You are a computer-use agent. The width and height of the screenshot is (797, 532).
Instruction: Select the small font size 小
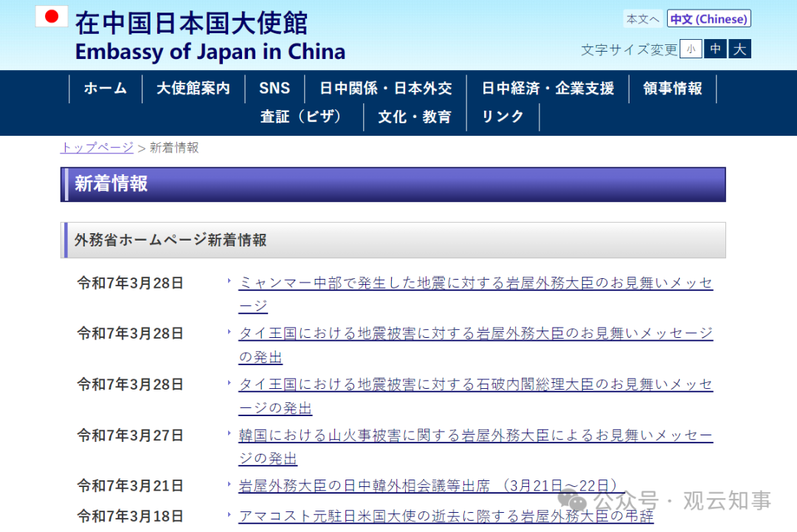tap(691, 49)
